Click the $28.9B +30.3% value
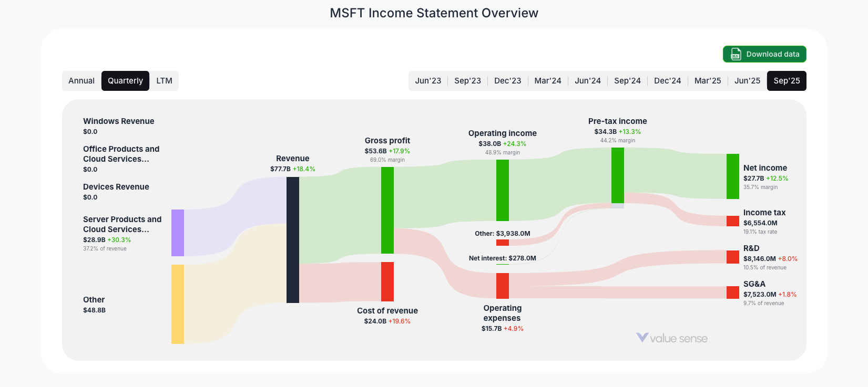 click(107, 240)
